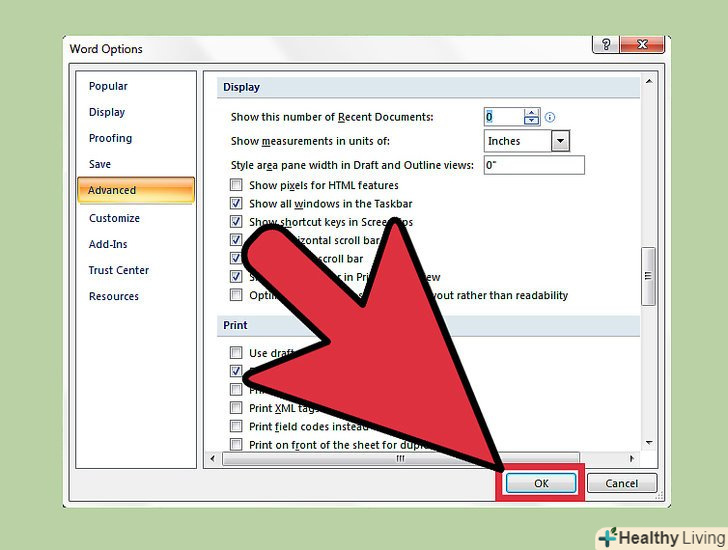Click the vertical scrollbar up arrow
728x550 pixels.
[649, 81]
